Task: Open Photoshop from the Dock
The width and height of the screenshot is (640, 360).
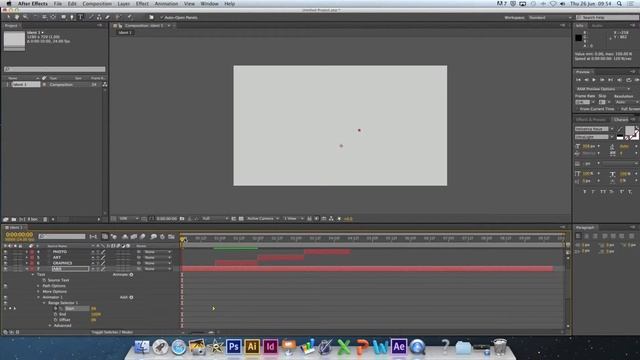Action: (x=233, y=347)
